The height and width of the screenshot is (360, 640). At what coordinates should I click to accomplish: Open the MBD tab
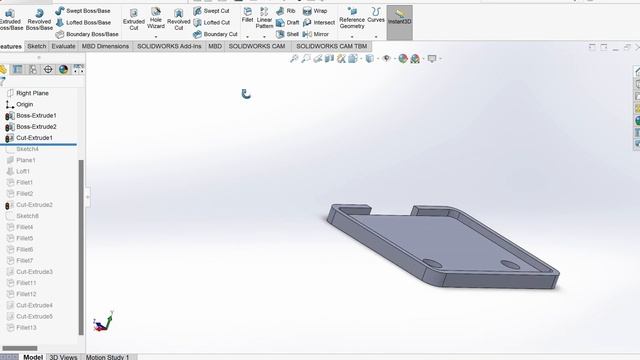coord(215,46)
